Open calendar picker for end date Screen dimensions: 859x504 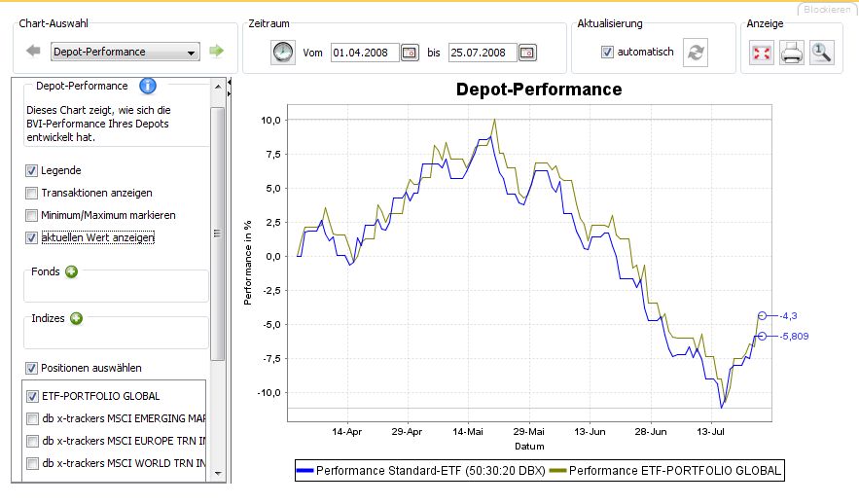click(527, 53)
